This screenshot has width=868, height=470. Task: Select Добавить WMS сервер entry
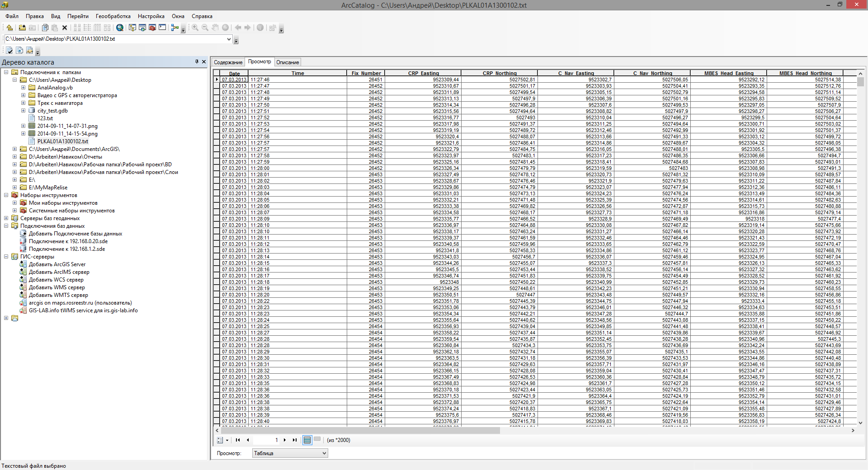pyautogui.click(x=57, y=287)
